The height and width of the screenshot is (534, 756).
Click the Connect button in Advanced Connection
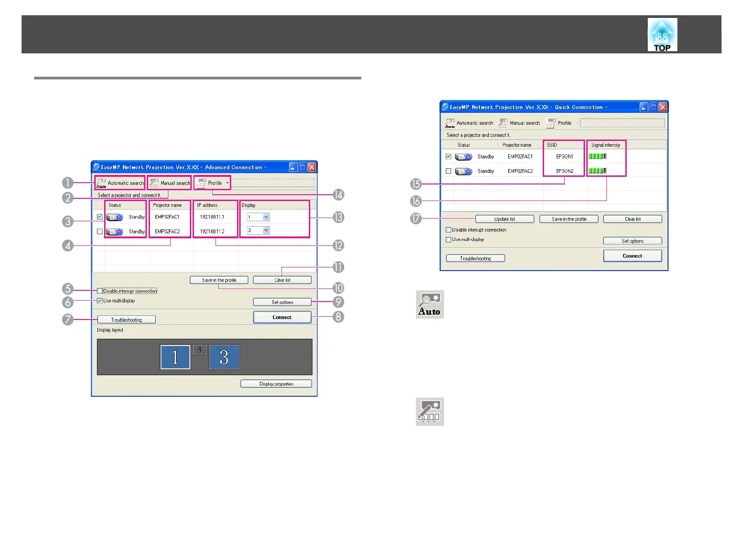(x=282, y=317)
